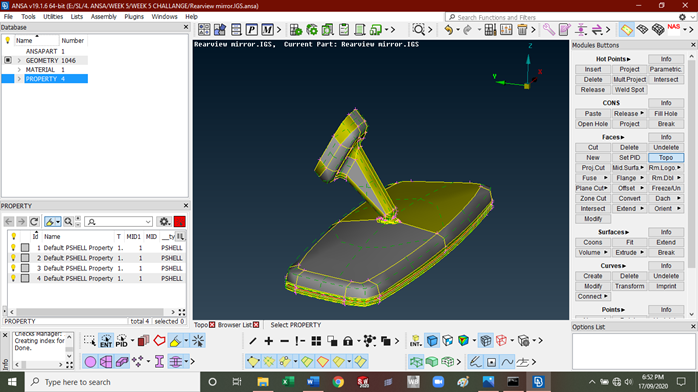Open the filter dropdown in PROPERTY panel

click(148, 222)
